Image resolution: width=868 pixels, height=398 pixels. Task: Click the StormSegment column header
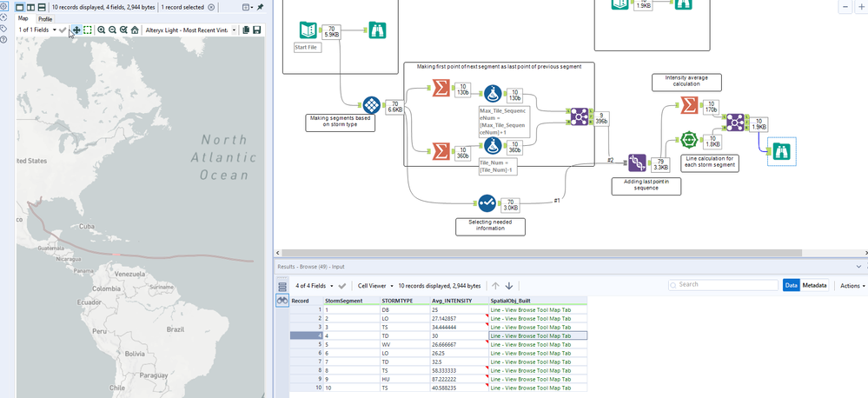pyautogui.click(x=352, y=301)
